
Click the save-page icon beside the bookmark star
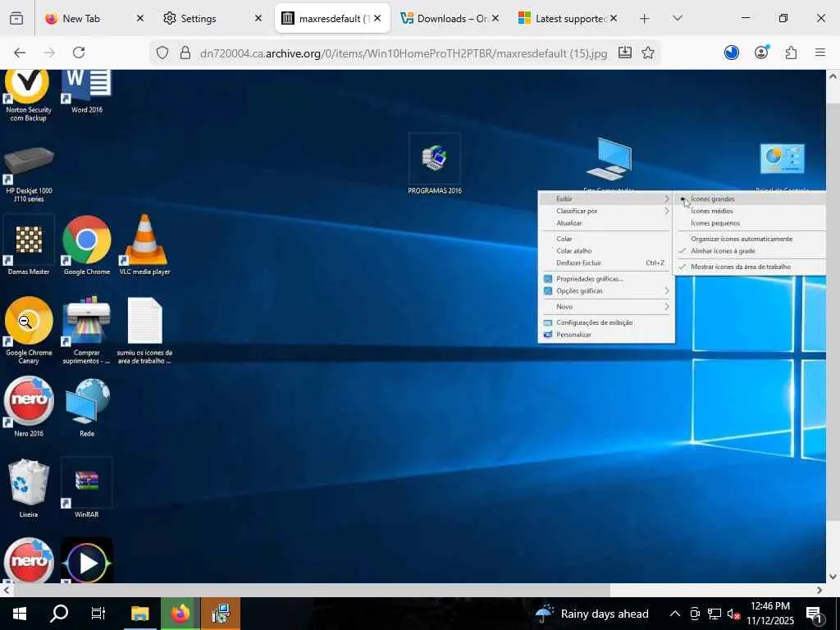pyautogui.click(x=624, y=52)
